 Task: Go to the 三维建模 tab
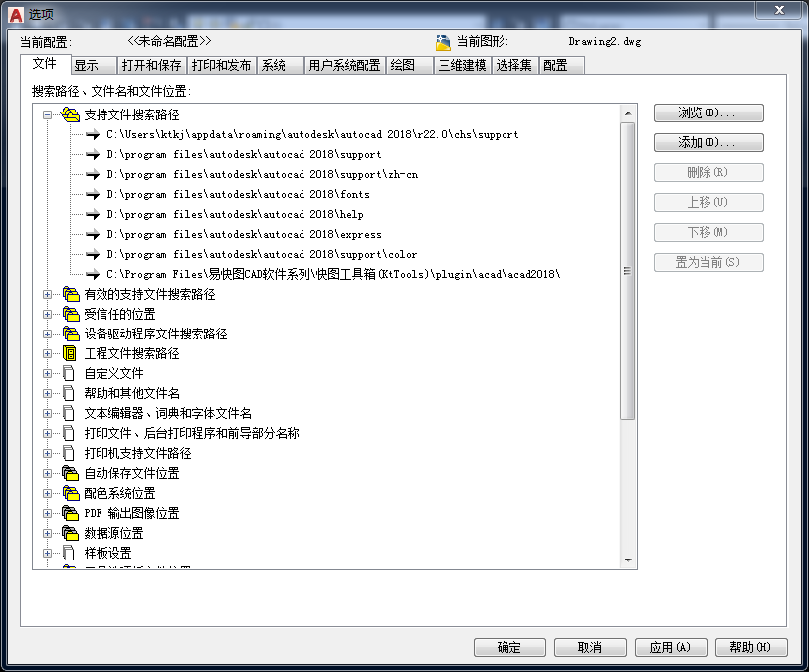463,65
